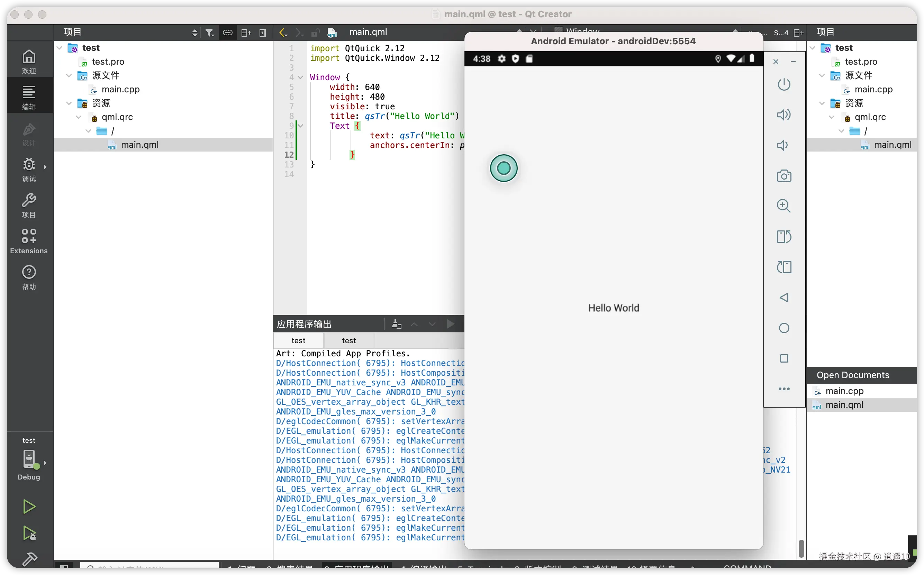The image size is (924, 575).
Task: Open main.cpp from Open Documents list
Action: tap(844, 391)
